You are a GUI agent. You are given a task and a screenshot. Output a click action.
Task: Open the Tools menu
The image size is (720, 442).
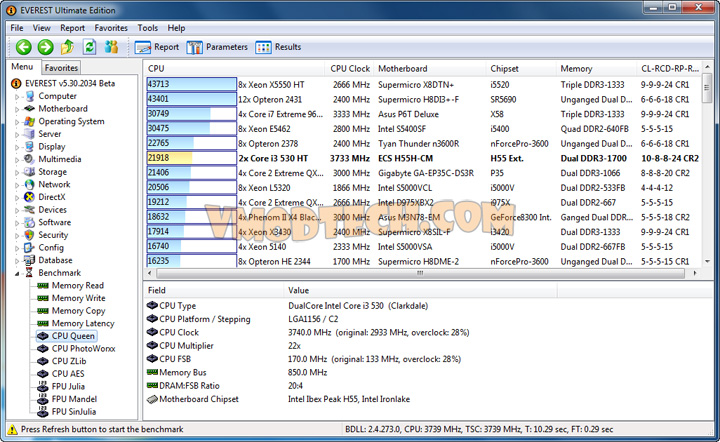pyautogui.click(x=147, y=28)
